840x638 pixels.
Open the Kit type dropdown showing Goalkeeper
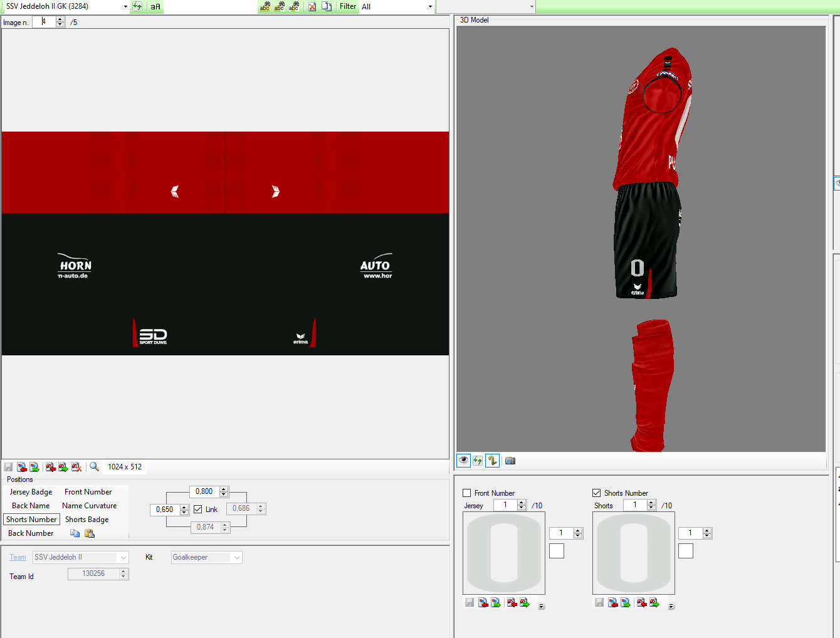tap(236, 557)
